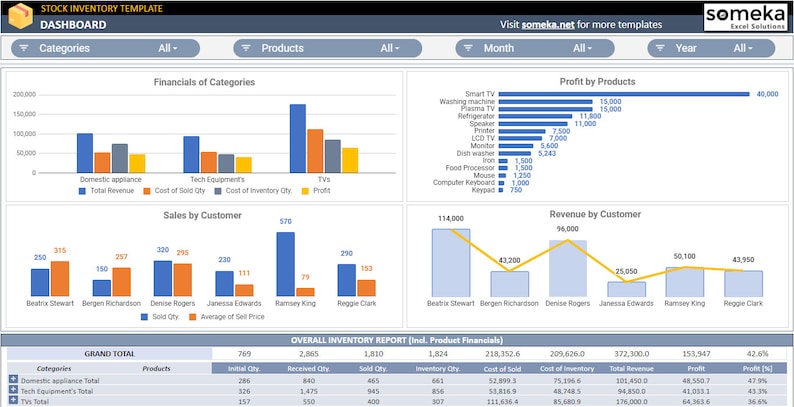Click the 176,000.0 TVs revenue cell
This screenshot has height=407, width=794.
click(x=631, y=401)
